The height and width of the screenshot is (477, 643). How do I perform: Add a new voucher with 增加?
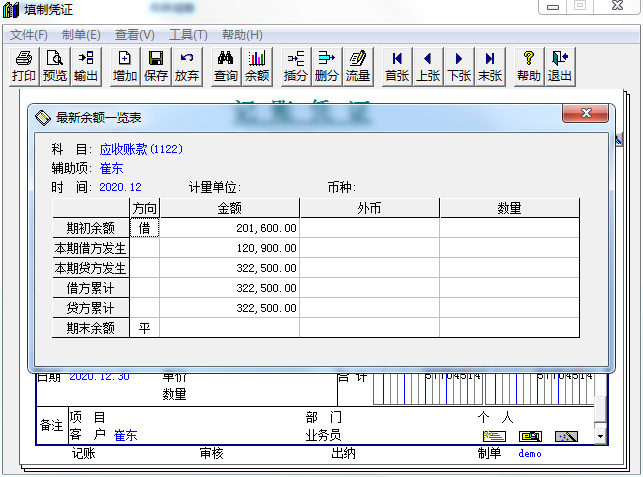point(125,66)
